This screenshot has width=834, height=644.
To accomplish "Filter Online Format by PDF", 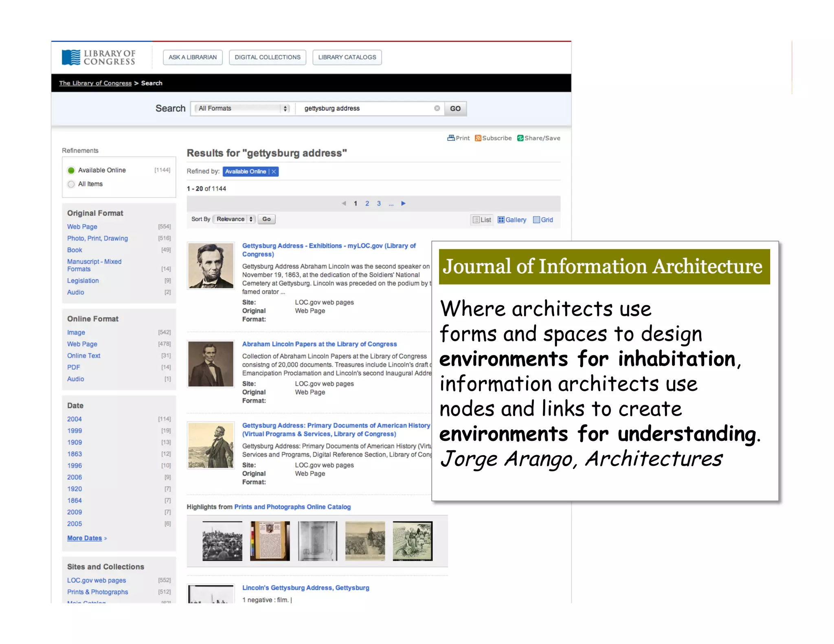I will click(x=73, y=367).
